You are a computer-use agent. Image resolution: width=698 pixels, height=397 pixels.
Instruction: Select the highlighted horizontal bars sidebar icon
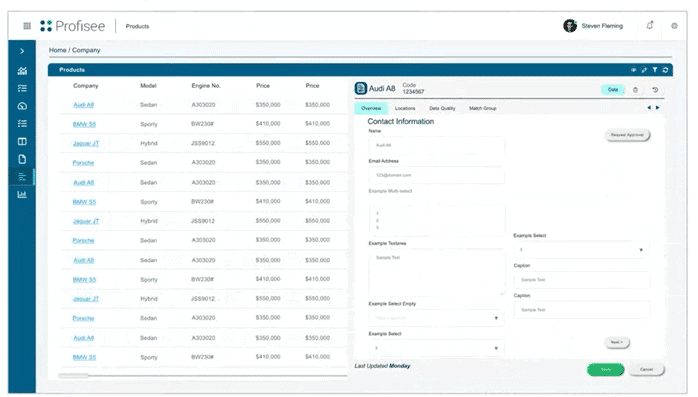click(x=22, y=177)
